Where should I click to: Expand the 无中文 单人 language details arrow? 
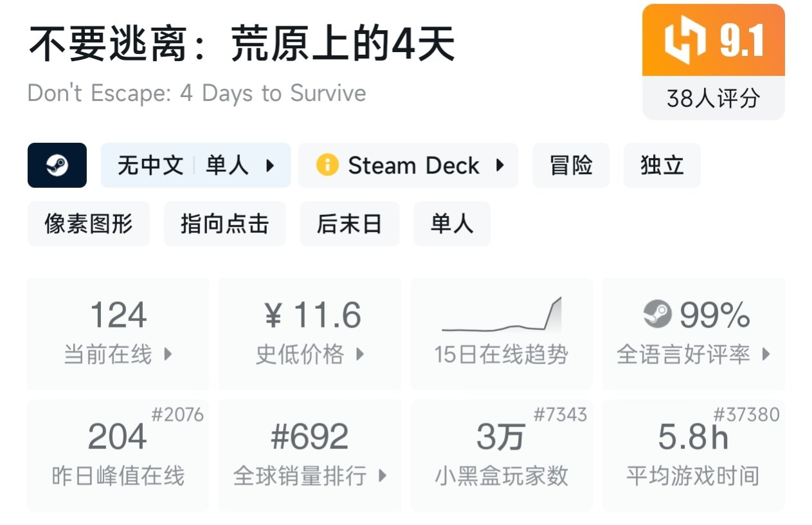point(270,166)
